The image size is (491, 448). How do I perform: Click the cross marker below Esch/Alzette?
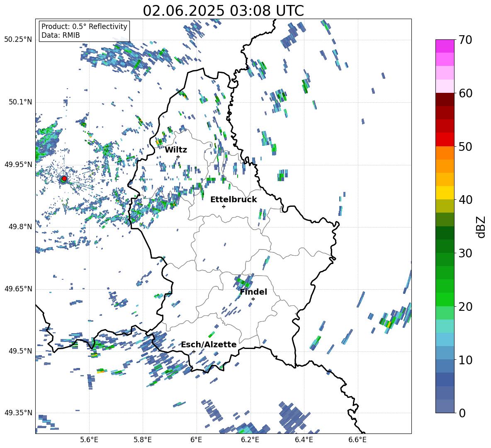(x=194, y=351)
